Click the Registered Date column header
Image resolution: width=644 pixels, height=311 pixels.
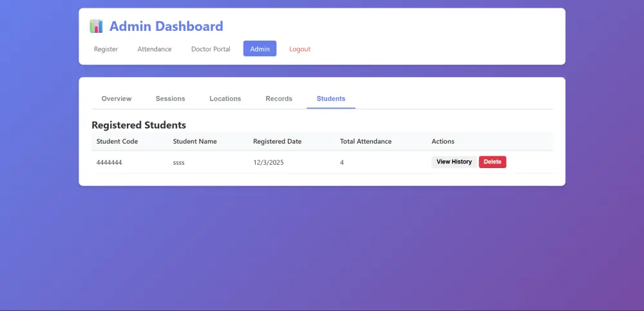click(277, 141)
